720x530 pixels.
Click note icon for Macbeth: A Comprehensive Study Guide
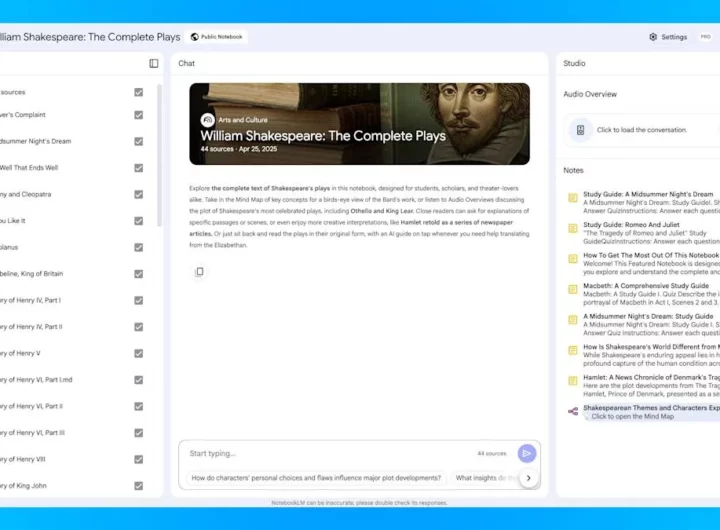(x=573, y=289)
